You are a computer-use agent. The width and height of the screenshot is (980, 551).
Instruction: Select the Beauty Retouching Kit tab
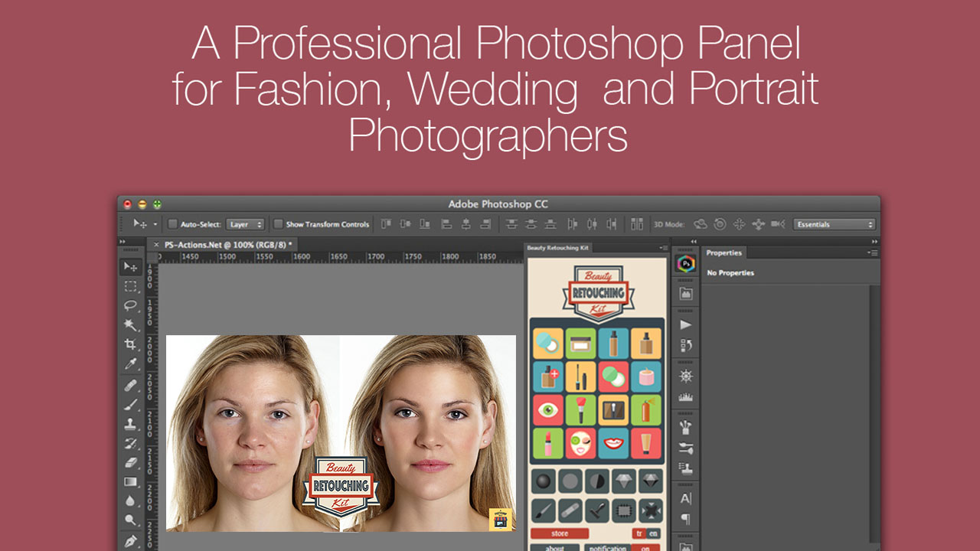558,248
